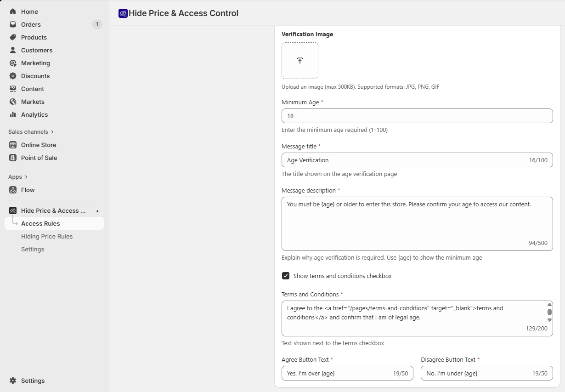Viewport: 565px width, 392px height.
Task: Switch to the Hiding Price Rules page
Action: [x=47, y=236]
